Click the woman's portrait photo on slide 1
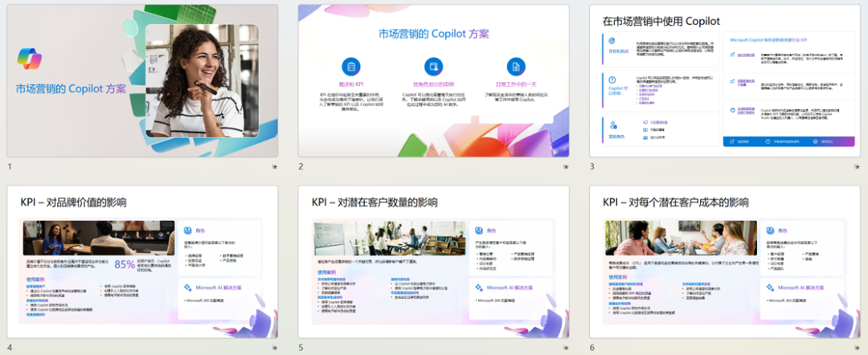This screenshot has width=868, height=355. [202, 81]
